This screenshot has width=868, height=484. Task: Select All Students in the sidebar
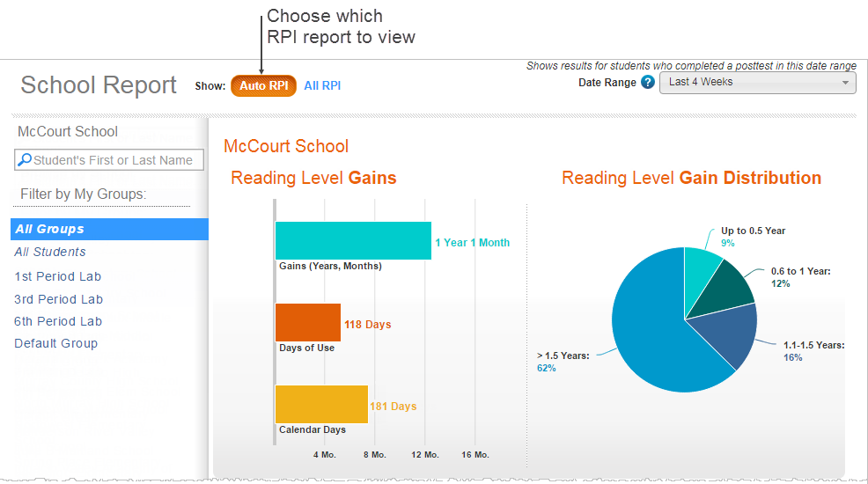coord(50,252)
